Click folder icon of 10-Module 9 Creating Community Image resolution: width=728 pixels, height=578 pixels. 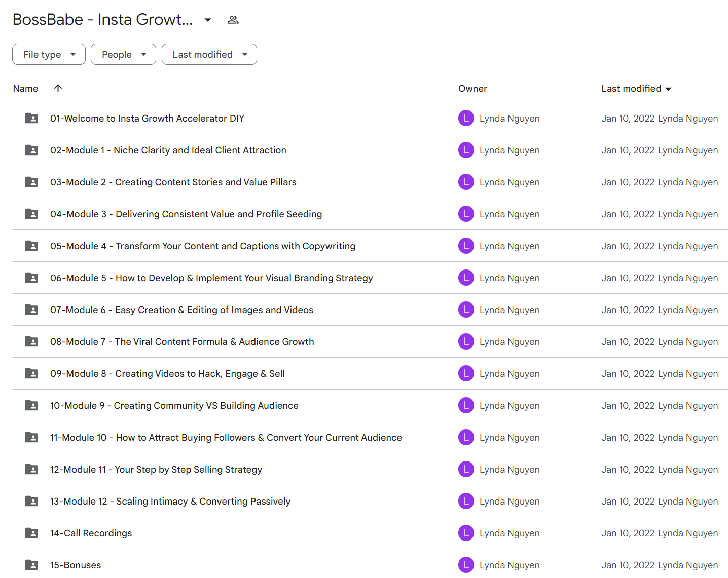click(x=31, y=405)
